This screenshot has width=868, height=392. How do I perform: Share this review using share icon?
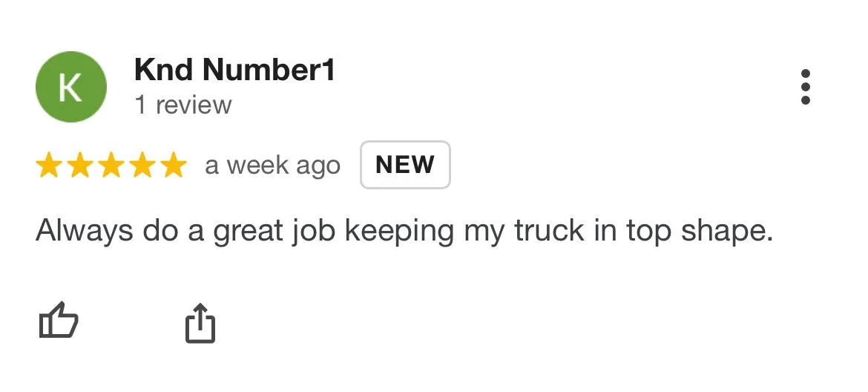(200, 324)
